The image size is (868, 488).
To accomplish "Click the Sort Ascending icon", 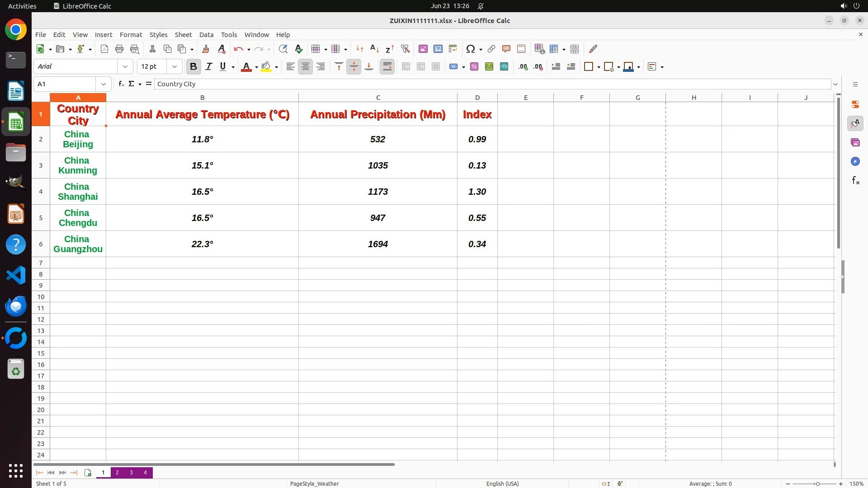I will 374,49.
